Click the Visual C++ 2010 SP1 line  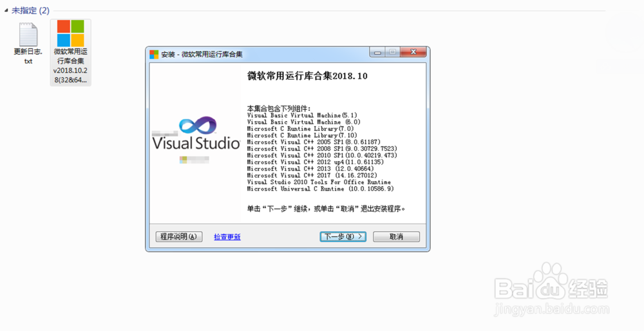click(x=322, y=155)
